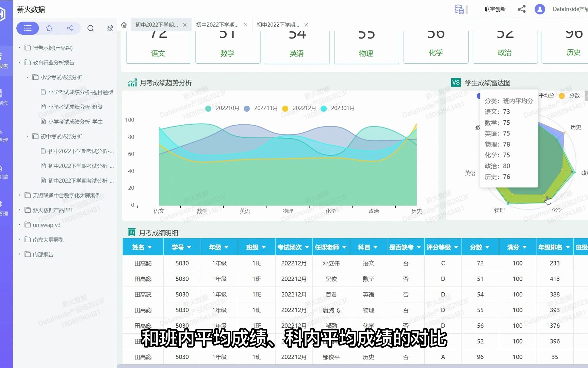Open the 是否缺考 column filter dropdown

pyautogui.click(x=419, y=247)
